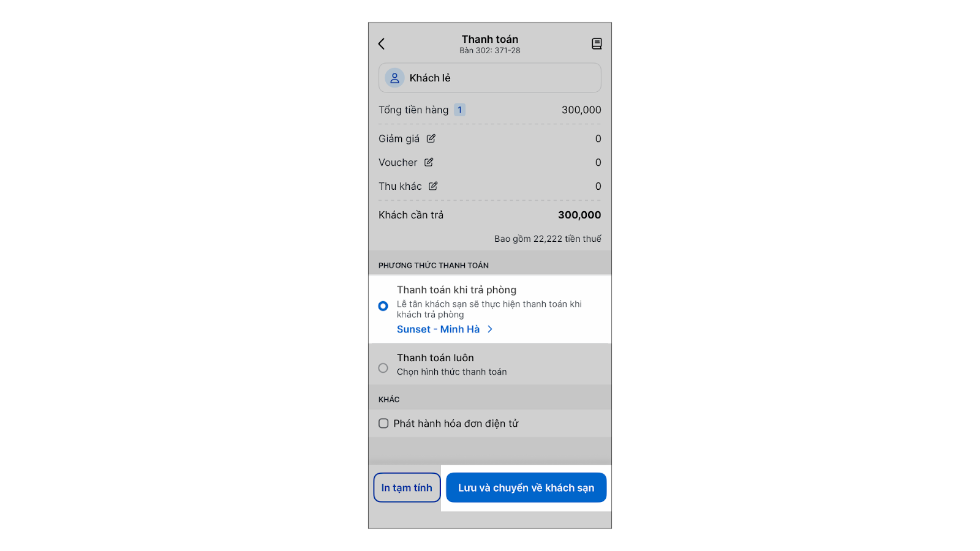Open the Sunset - Minh Hà room link

(x=438, y=329)
